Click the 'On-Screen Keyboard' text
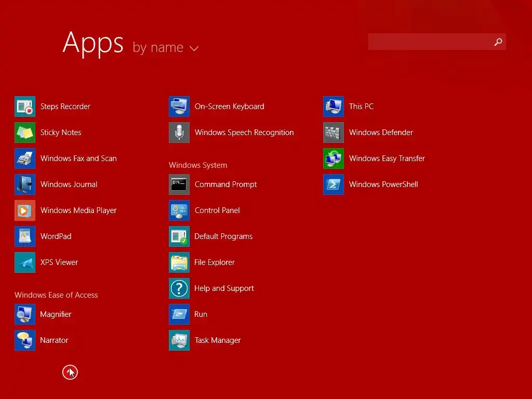 tap(229, 107)
